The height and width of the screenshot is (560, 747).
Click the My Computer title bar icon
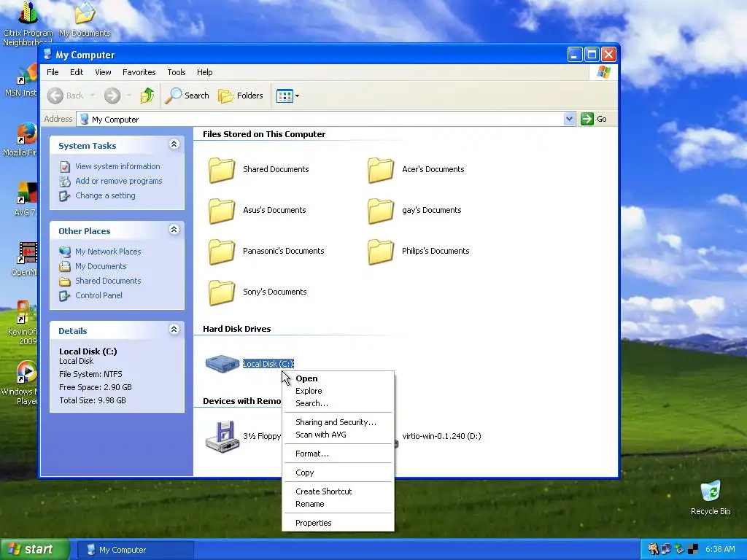[47, 54]
